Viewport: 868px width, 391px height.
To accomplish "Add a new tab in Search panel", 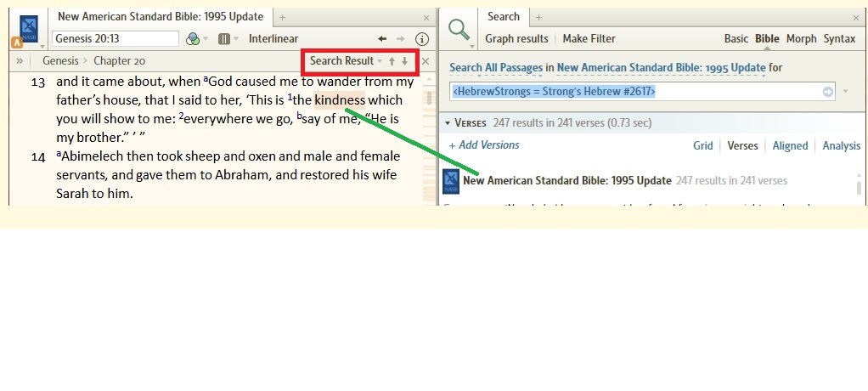I will point(538,18).
